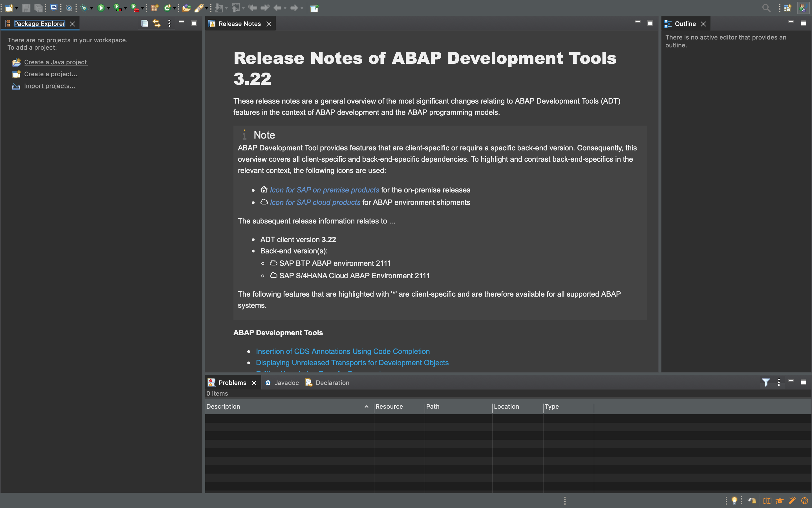Image resolution: width=812 pixels, height=508 pixels.
Task: Click the orange graduation cap Tutorials icon
Action: click(x=780, y=501)
